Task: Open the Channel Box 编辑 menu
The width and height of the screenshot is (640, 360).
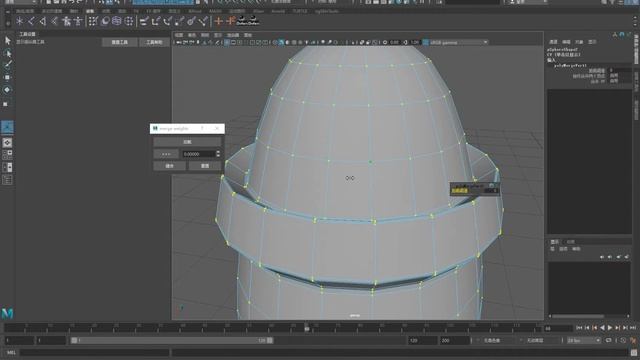Action: (566, 42)
